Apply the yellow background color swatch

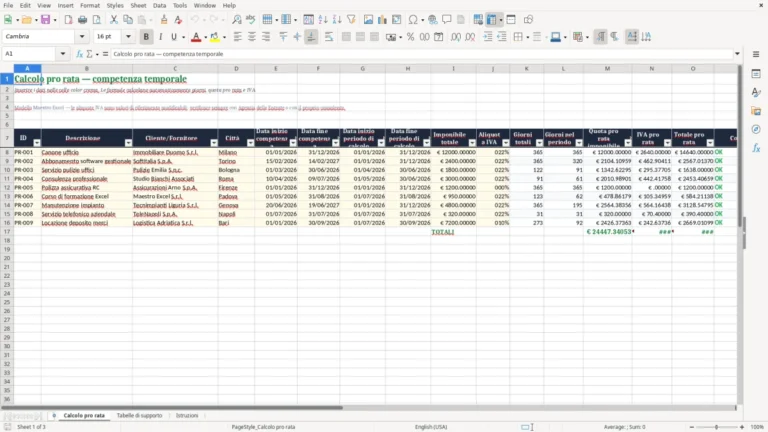coord(215,37)
